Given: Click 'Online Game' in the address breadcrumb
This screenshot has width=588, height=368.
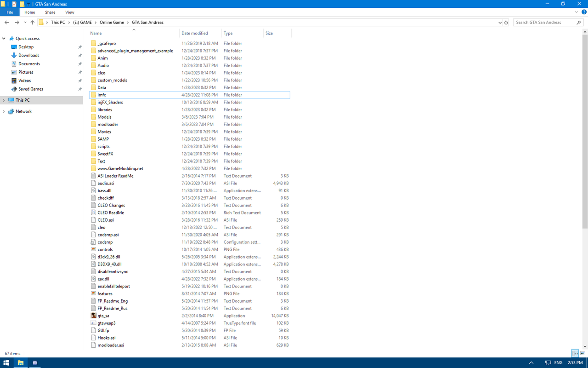Looking at the screenshot, I should pyautogui.click(x=112, y=22).
